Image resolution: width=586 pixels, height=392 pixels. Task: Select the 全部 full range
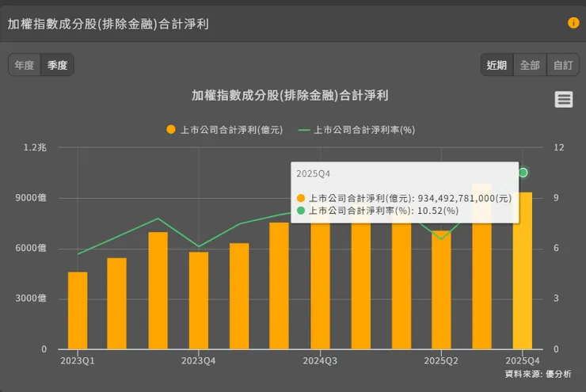tap(530, 65)
